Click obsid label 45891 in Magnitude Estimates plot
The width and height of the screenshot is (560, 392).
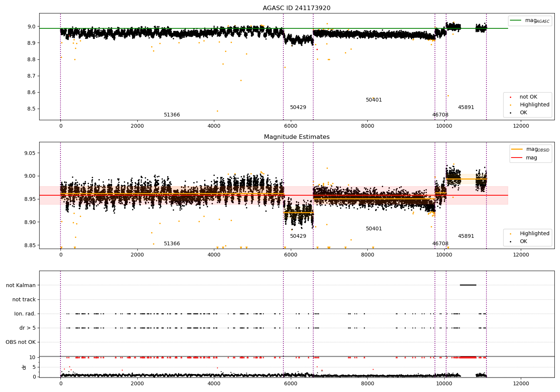point(466,236)
